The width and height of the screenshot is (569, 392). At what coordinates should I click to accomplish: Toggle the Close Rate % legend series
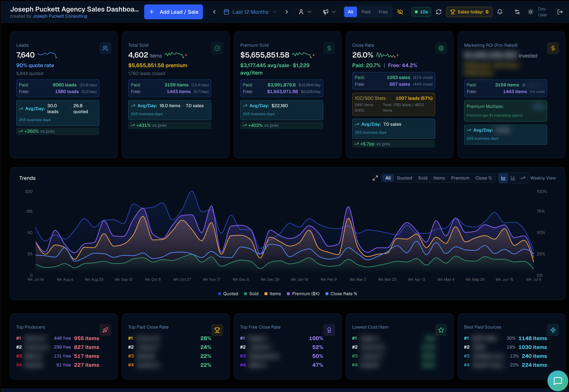tap(341, 294)
